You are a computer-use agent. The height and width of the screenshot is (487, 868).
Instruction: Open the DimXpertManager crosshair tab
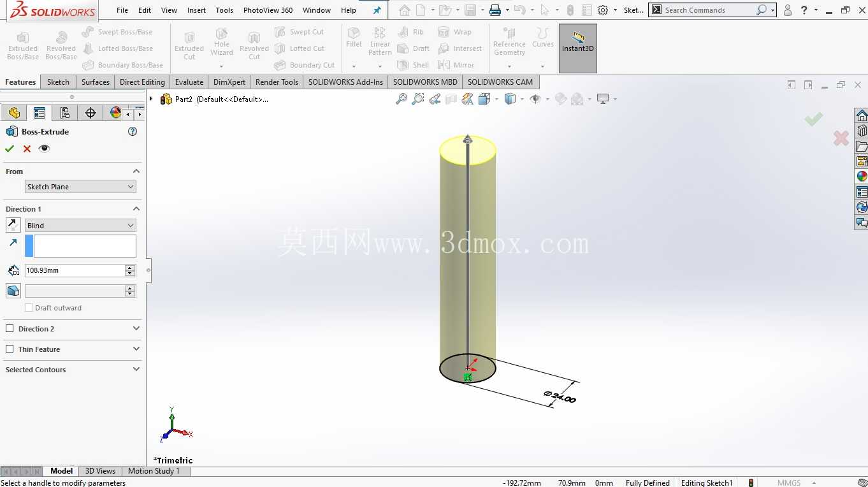click(x=90, y=113)
